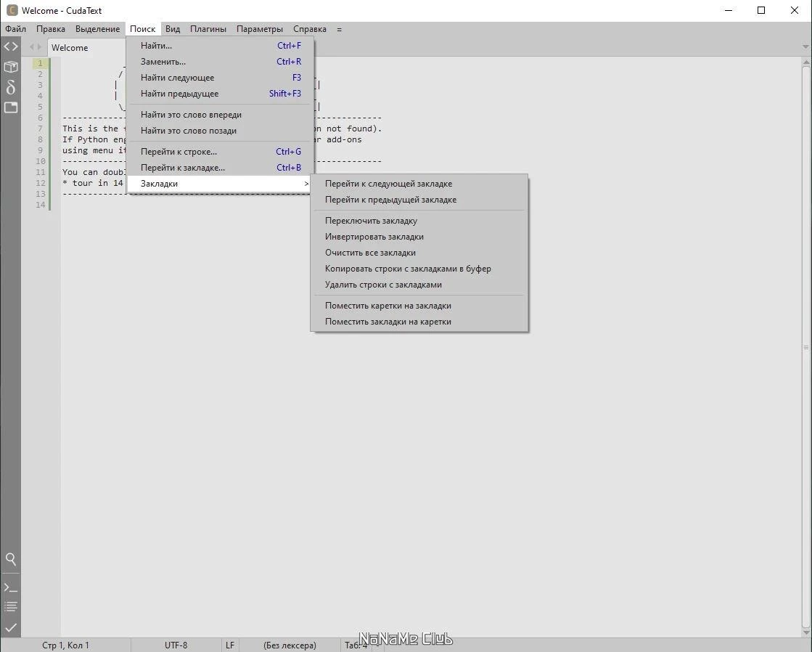Select Найти предыдущее
The height and width of the screenshot is (652, 812).
point(220,94)
